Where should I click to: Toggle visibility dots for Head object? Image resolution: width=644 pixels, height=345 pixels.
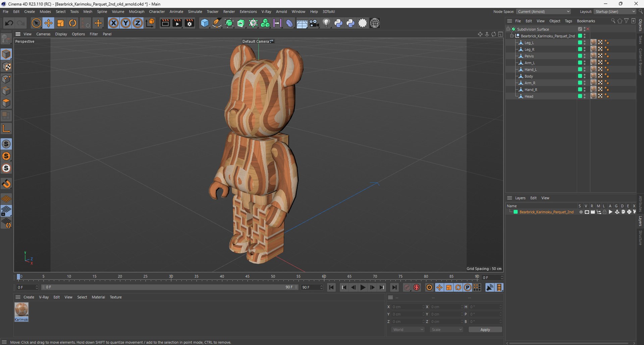pyautogui.click(x=585, y=96)
